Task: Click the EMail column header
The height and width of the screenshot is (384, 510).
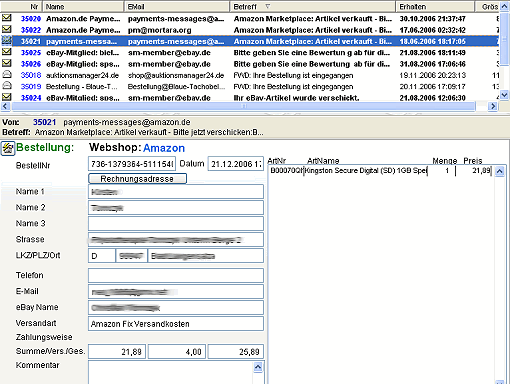Action: point(177,6)
